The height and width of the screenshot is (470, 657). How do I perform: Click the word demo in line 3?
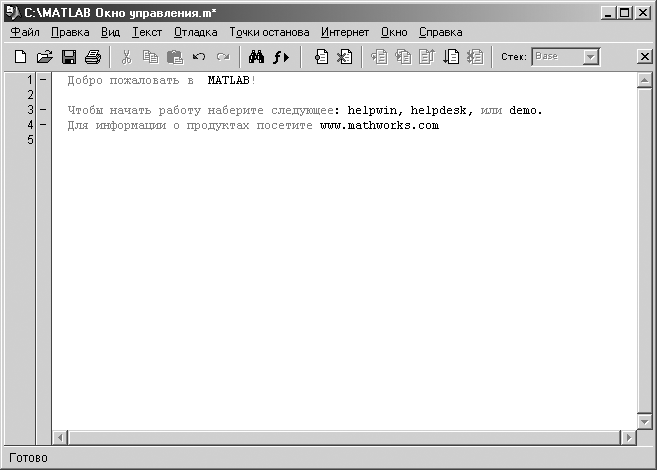(x=522, y=111)
